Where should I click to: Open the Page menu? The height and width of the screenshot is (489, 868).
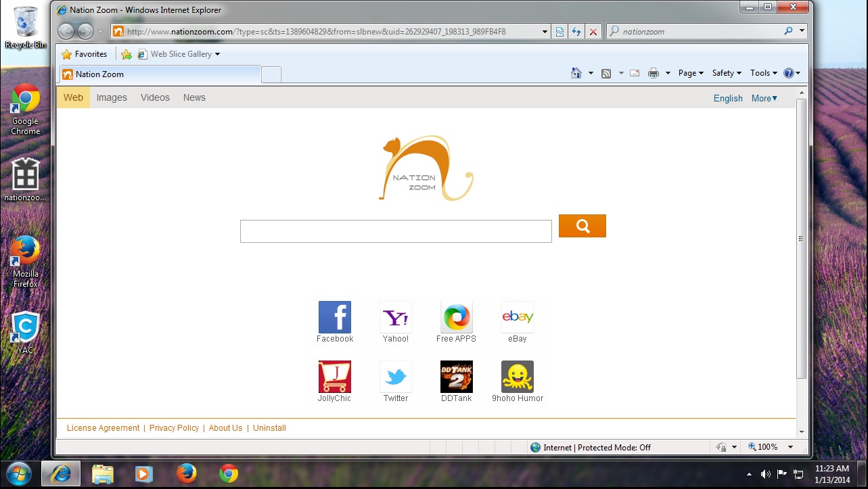click(691, 73)
